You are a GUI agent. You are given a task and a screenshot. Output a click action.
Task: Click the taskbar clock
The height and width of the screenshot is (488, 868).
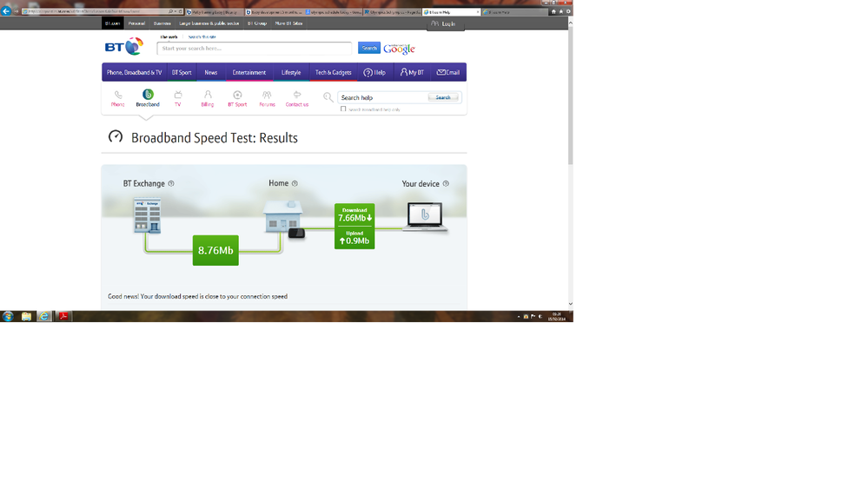click(x=557, y=316)
